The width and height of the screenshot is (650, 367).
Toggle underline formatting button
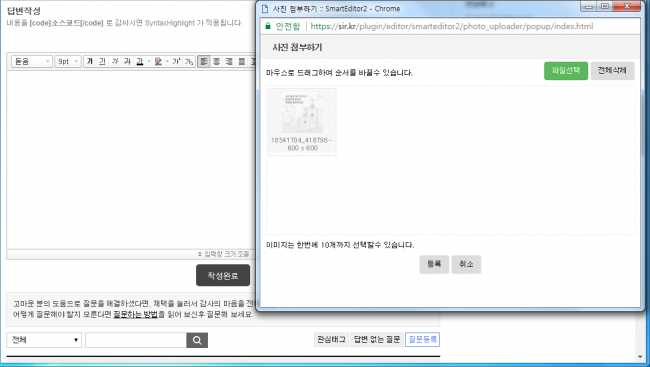click(102, 61)
